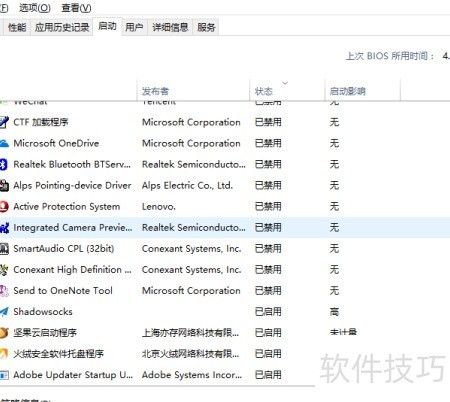This screenshot has height=402, width=450.
Task: Open the 详细信息 tab
Action: (170, 27)
